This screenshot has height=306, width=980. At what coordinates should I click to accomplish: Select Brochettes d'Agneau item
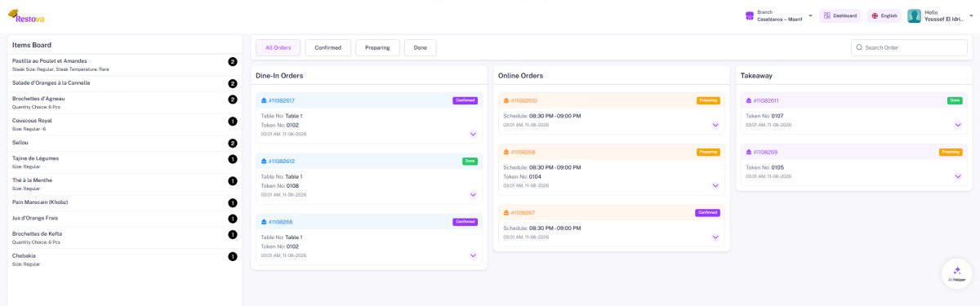click(x=124, y=102)
